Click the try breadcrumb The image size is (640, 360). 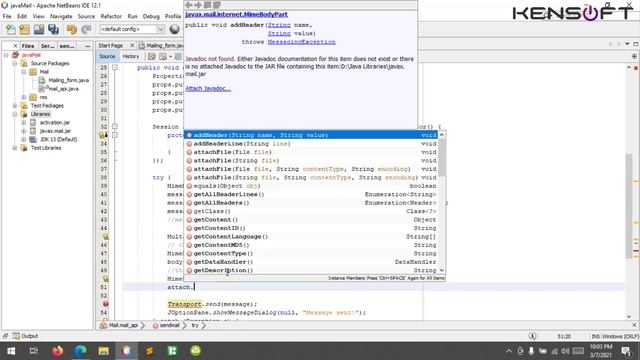point(196,325)
